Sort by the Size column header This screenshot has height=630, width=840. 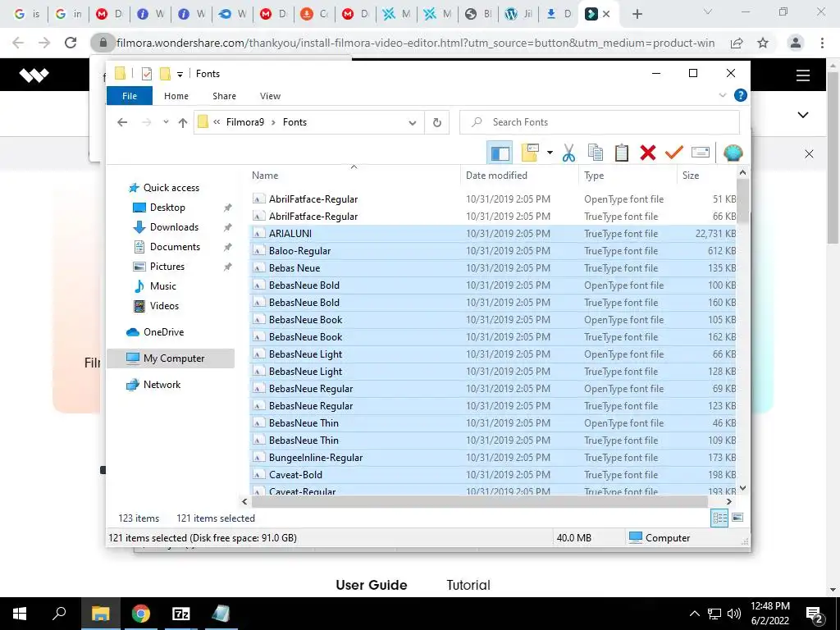tap(691, 176)
